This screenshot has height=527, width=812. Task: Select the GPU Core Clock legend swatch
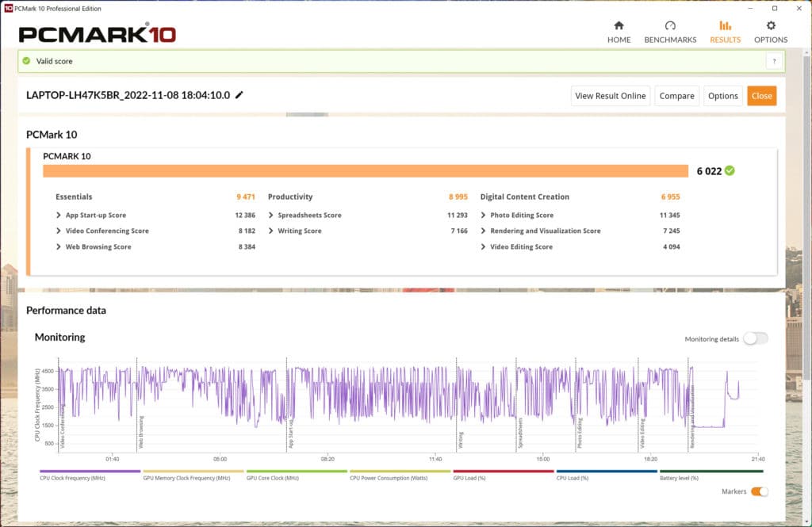(x=297, y=472)
